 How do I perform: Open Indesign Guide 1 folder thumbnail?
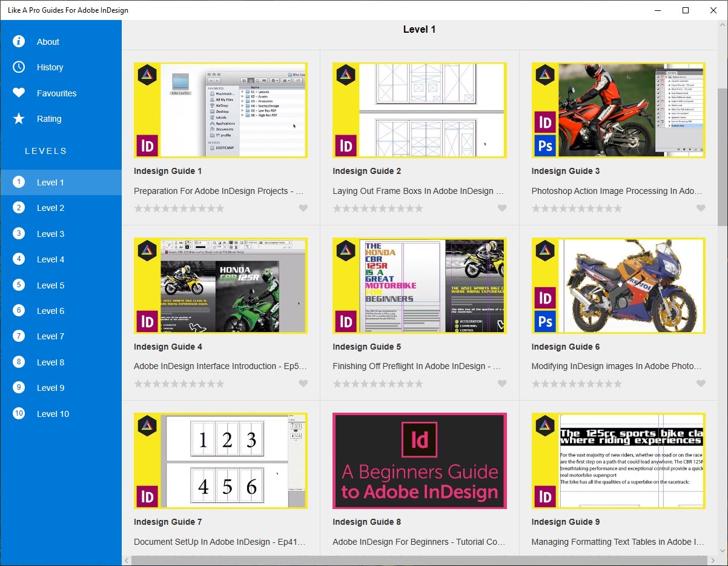pyautogui.click(x=220, y=110)
